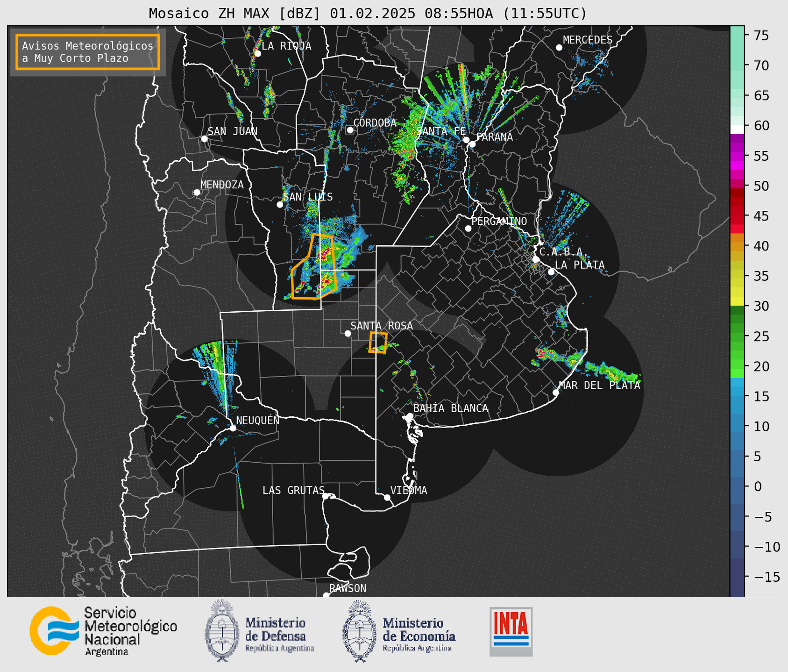
Task: Click the small orange warning box near Santa Rosa
Action: coord(378,343)
